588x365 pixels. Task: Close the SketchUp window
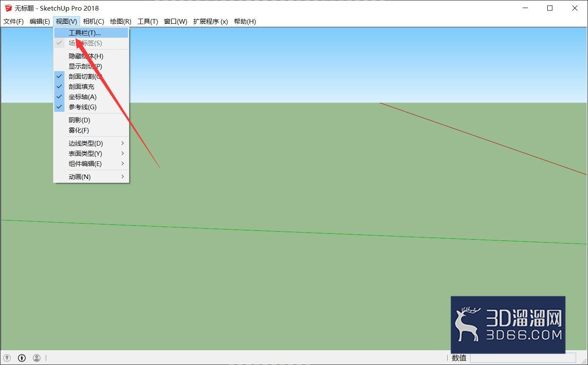[574, 8]
